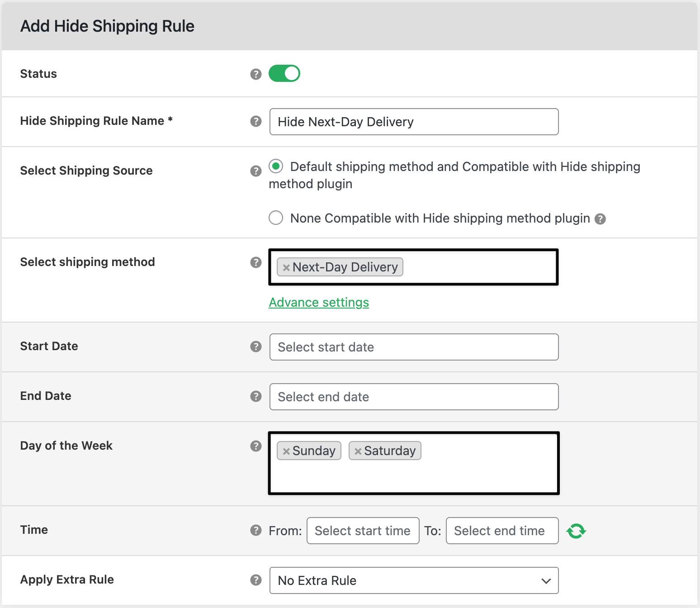This screenshot has height=608, width=700.
Task: Click help icon beside Day of the Week
Action: coord(256,446)
